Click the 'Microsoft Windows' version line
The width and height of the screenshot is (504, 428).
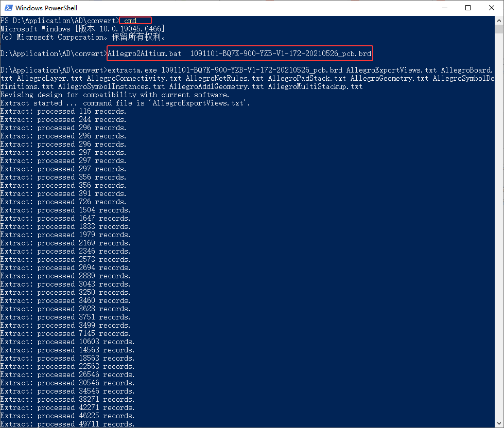(x=82, y=29)
